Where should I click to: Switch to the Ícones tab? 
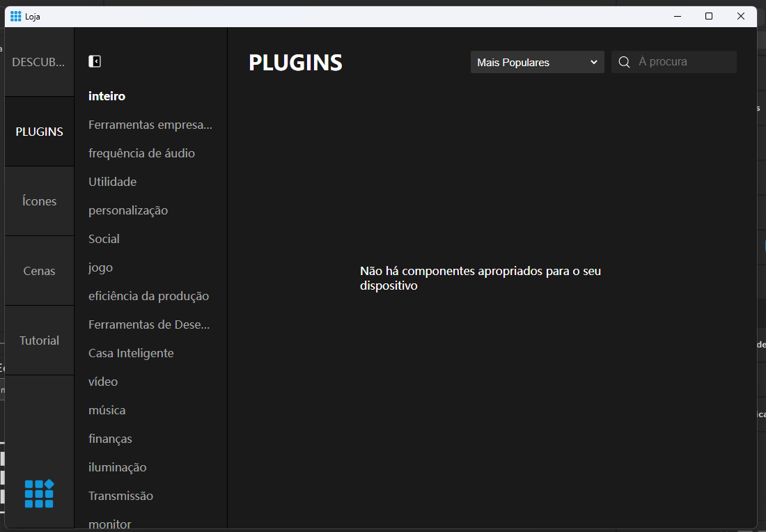coord(38,201)
